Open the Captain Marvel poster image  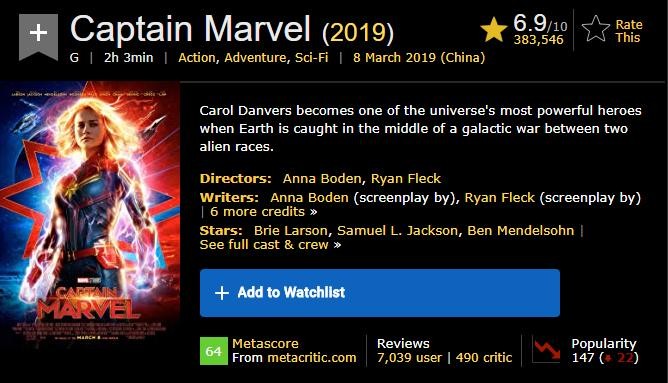89,215
